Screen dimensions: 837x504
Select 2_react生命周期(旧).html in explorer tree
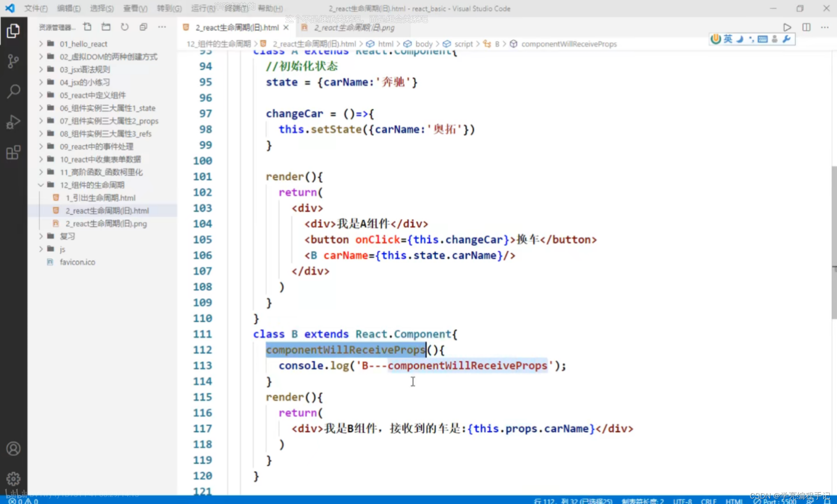pyautogui.click(x=102, y=210)
